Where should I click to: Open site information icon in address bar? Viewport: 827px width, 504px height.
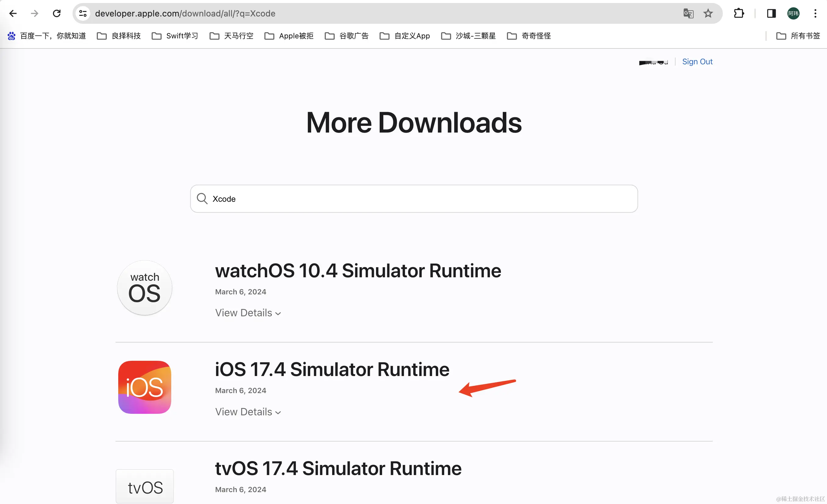pyautogui.click(x=83, y=13)
